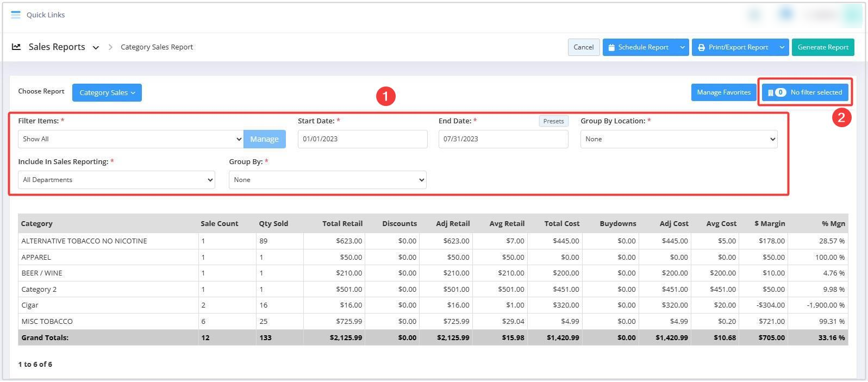
Task: Click the Print/Export Report button
Action: coord(733,47)
